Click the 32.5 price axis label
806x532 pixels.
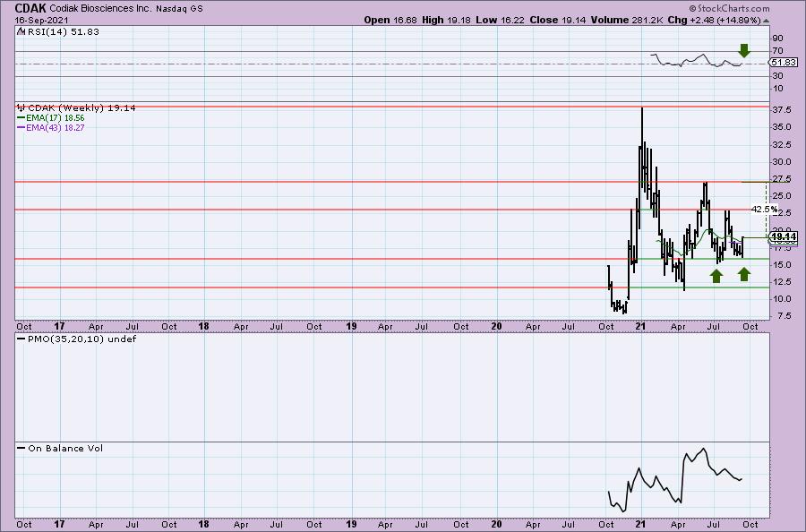781,144
